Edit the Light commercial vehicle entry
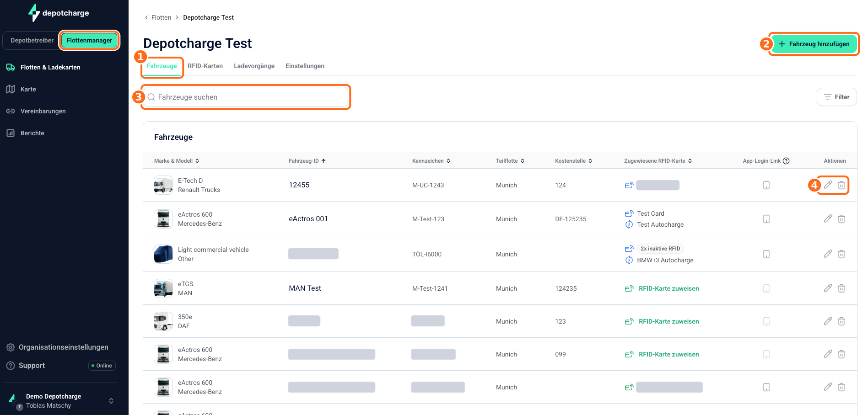This screenshot has height=415, width=868. (828, 254)
